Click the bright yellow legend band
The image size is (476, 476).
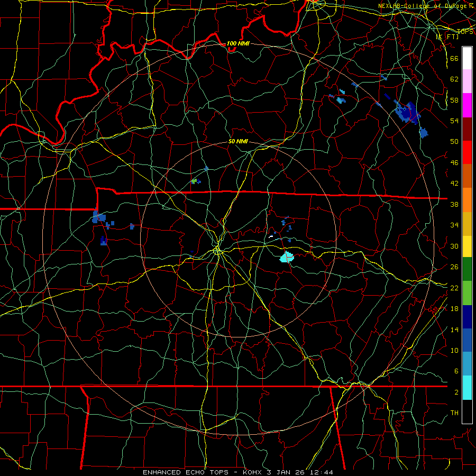pyautogui.click(x=467, y=246)
